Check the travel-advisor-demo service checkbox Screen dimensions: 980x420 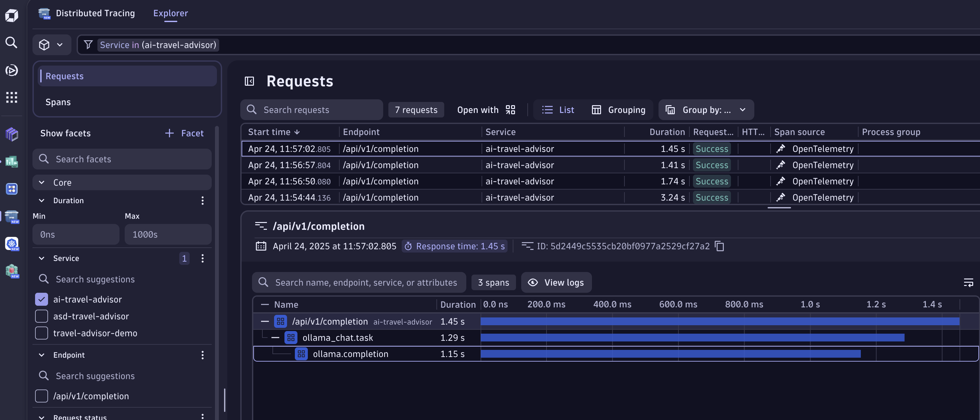[42, 333]
